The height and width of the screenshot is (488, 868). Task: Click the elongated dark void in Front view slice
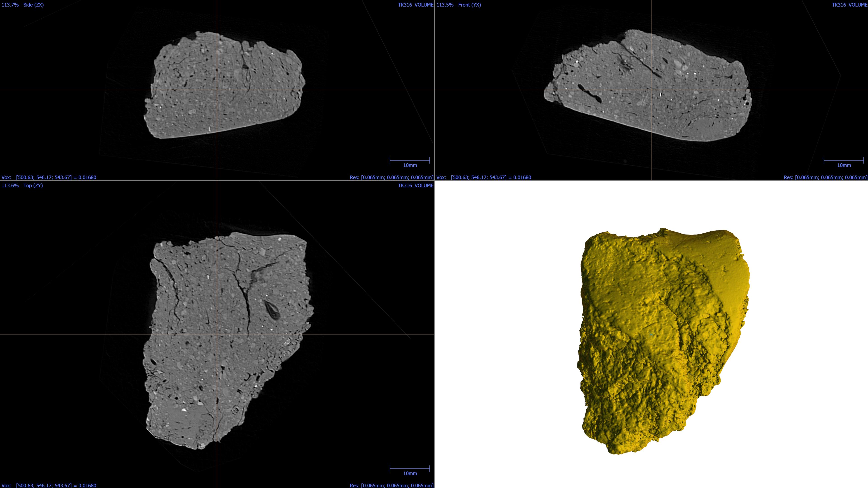pyautogui.click(x=590, y=93)
